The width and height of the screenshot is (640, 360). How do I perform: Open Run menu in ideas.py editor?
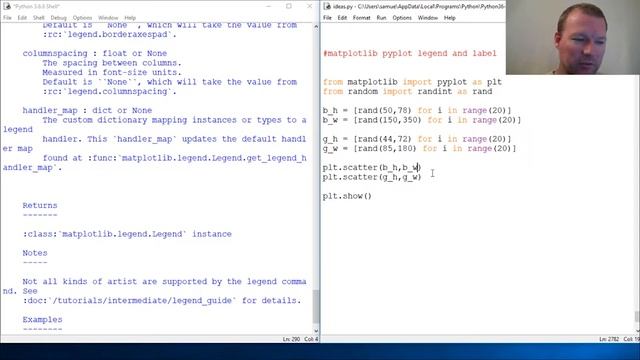pos(381,18)
